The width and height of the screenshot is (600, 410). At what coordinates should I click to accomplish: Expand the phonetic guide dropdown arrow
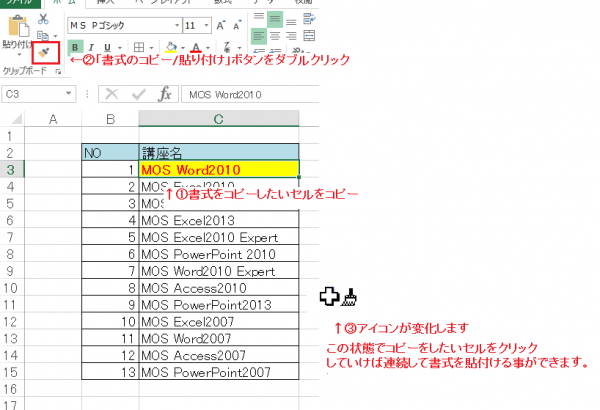point(240,48)
